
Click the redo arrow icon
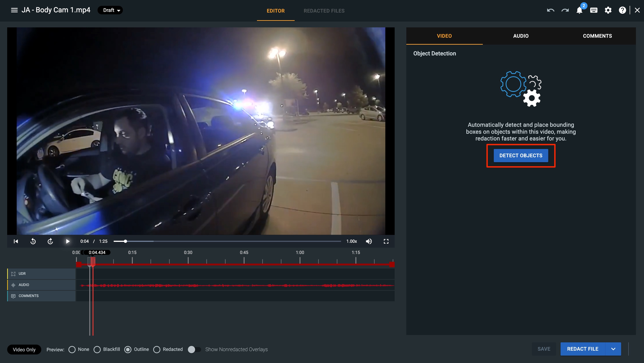565,10
